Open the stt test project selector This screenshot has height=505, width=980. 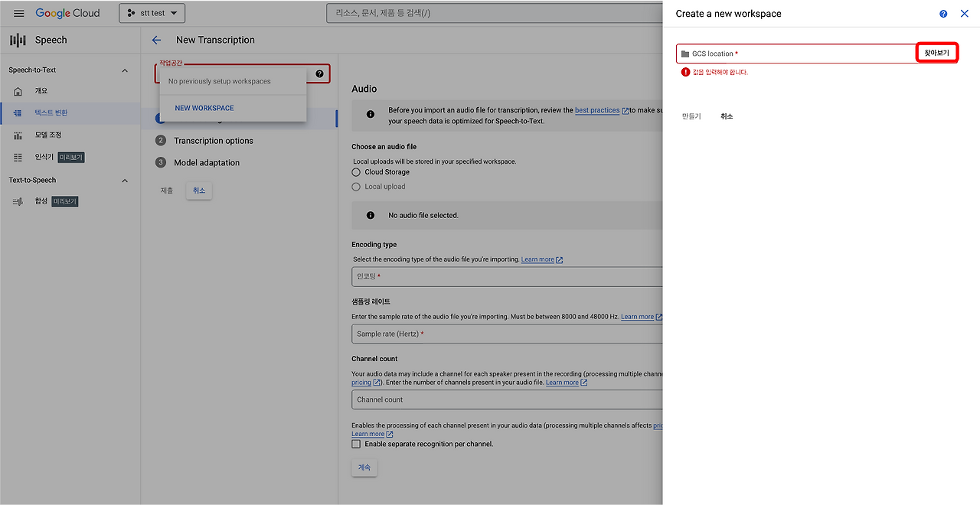[151, 12]
